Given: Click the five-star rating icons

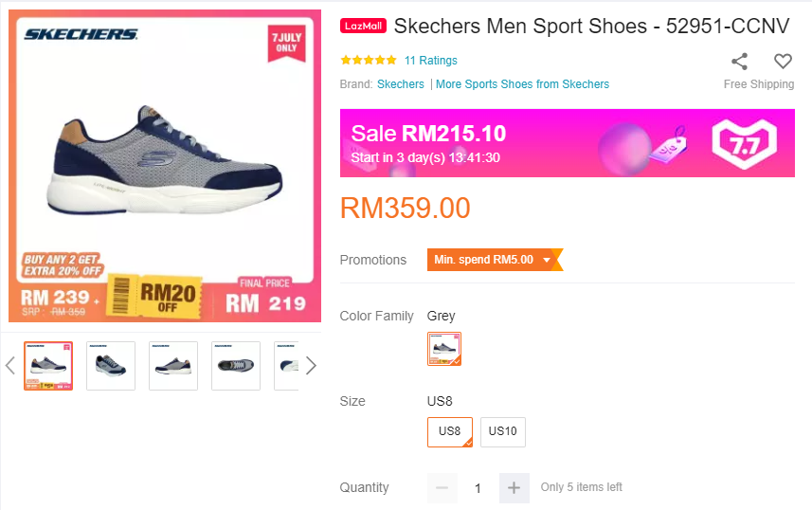Looking at the screenshot, I should [x=368, y=61].
